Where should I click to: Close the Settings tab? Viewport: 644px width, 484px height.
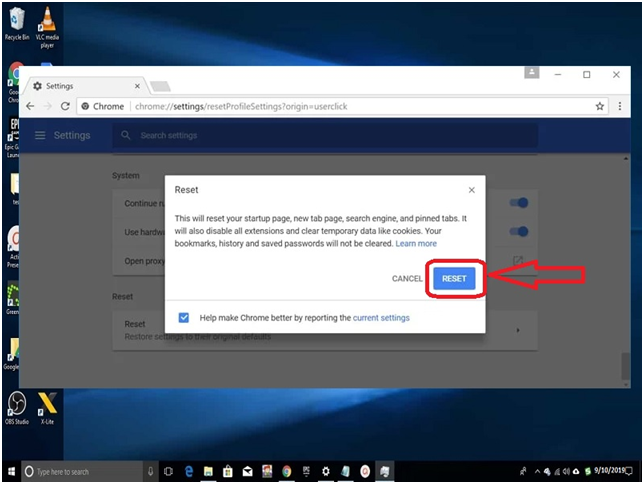137,86
